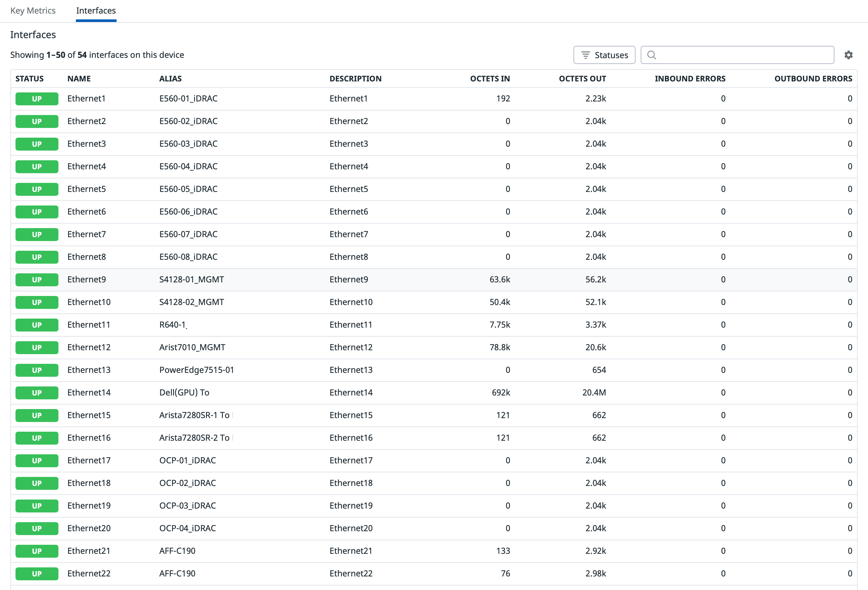The width and height of the screenshot is (868, 590).
Task: Click alias OCP-04_iDRAC
Action: click(x=188, y=528)
